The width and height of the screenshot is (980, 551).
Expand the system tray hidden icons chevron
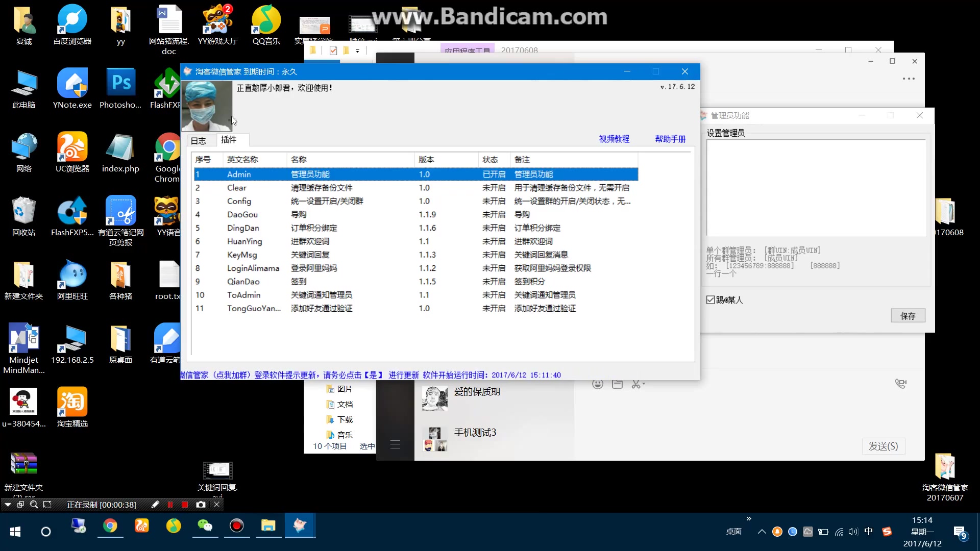[x=762, y=532]
